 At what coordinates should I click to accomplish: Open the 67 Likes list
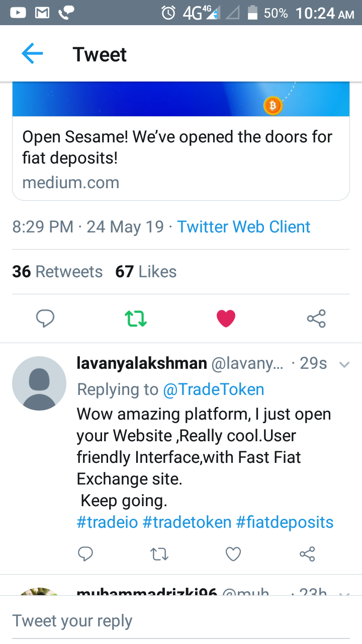coord(146,272)
